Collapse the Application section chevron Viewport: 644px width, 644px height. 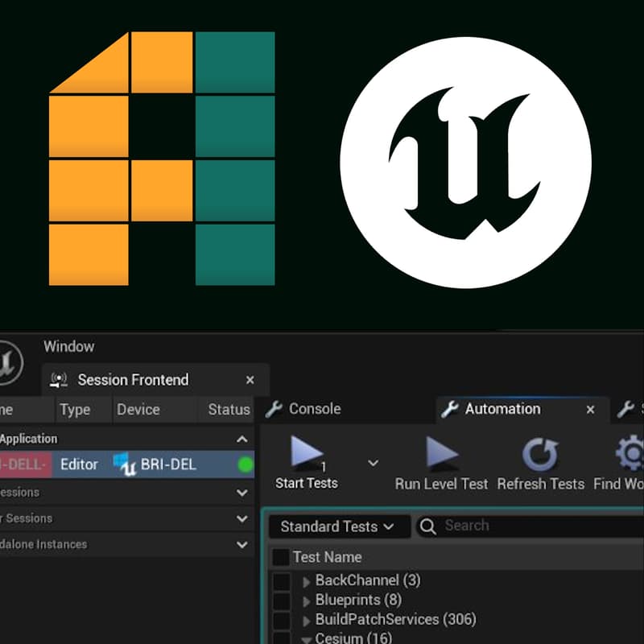(x=242, y=440)
